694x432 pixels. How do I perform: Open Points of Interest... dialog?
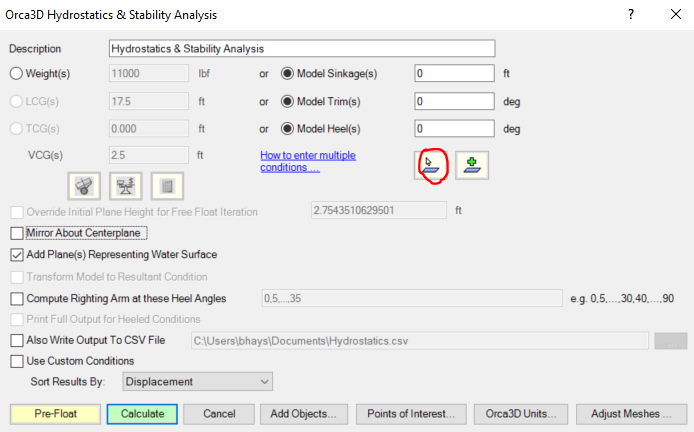coord(411,414)
